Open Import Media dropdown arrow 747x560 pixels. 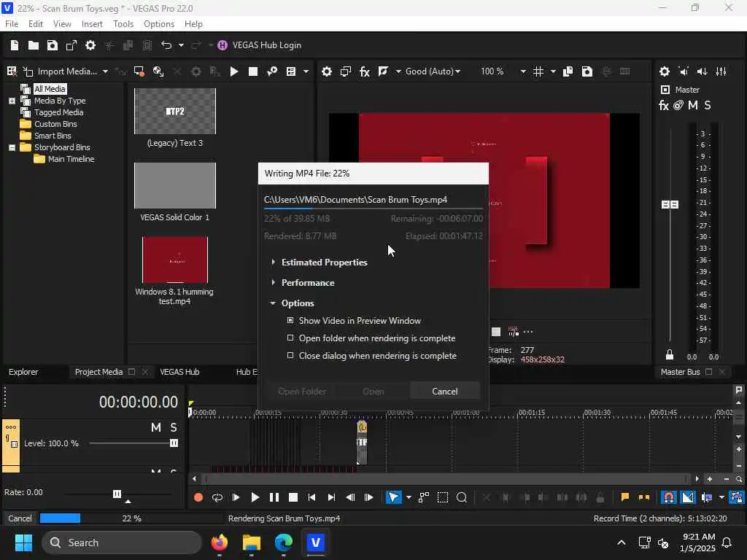105,71
